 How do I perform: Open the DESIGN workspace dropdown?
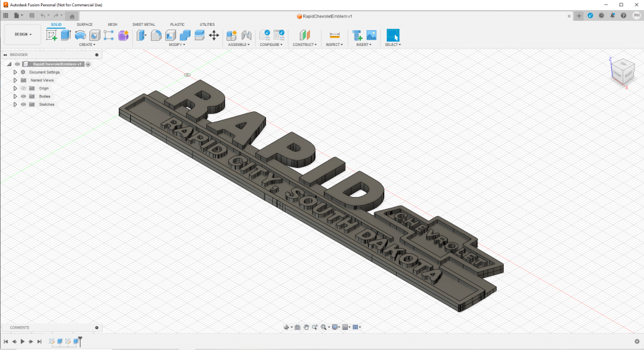pyautogui.click(x=23, y=35)
